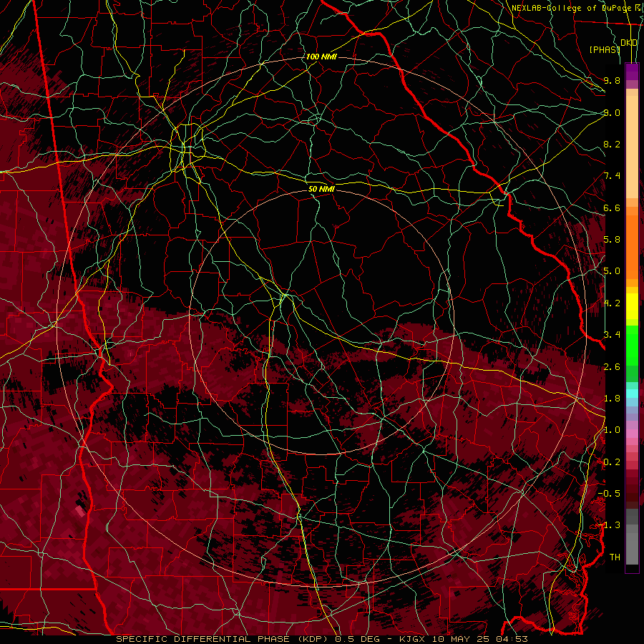Pick the pink segment of the color bar
Screen dimensions: 644x644
click(632, 434)
